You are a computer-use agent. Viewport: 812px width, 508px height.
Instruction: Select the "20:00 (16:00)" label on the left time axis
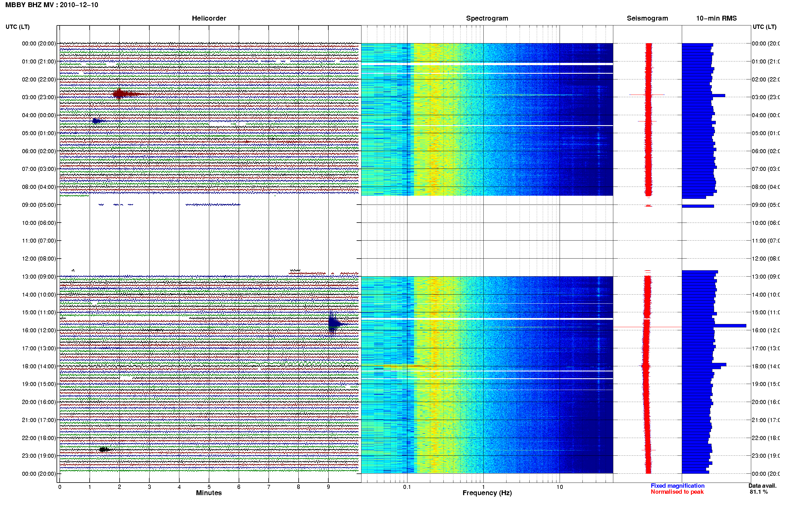[39, 402]
